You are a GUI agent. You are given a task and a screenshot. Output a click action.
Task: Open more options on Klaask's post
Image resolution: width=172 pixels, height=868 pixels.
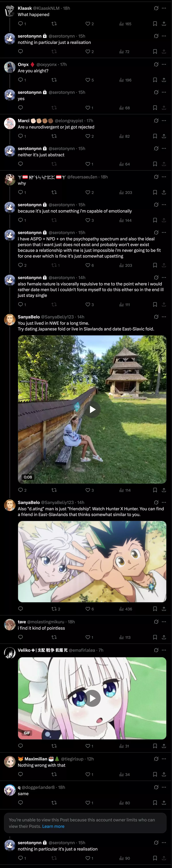(164, 8)
